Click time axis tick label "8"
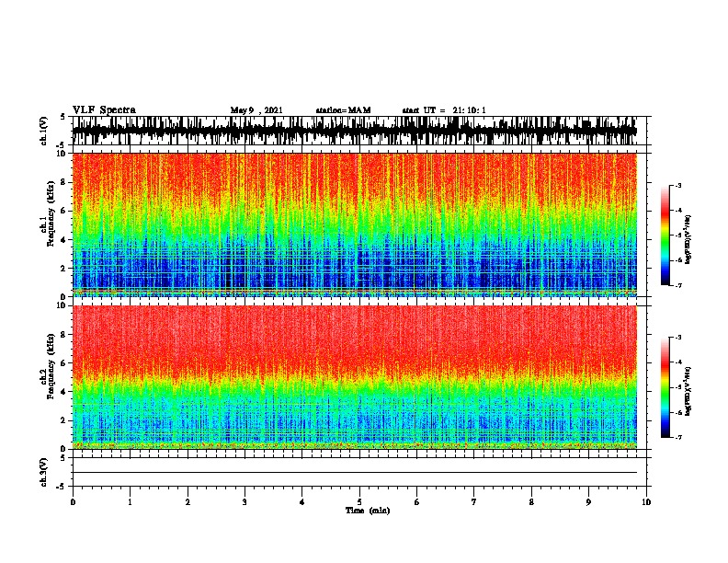Image resolution: width=728 pixels, height=563 pixels. tap(531, 502)
